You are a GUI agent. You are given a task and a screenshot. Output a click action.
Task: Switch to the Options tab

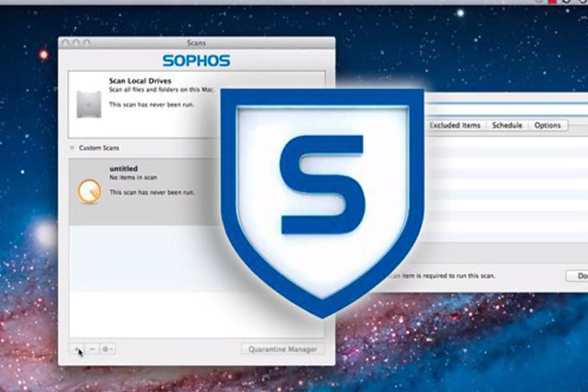547,125
